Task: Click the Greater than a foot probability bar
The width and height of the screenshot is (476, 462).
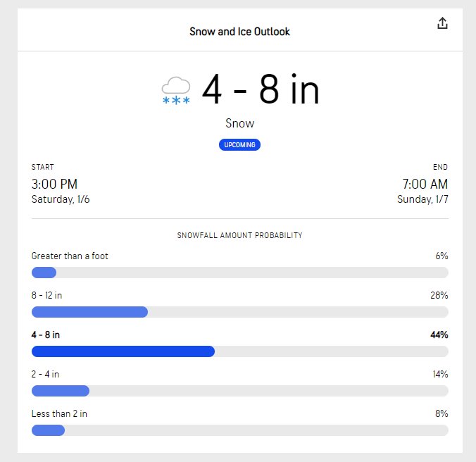Action: click(x=240, y=273)
